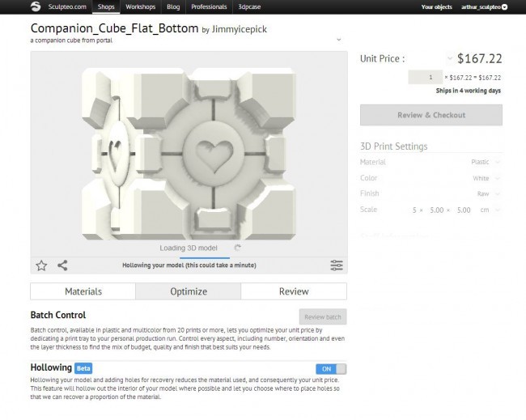Open the Scale unit dropdown showing cm
Viewport: 526px width, 420px height.
(x=498, y=210)
